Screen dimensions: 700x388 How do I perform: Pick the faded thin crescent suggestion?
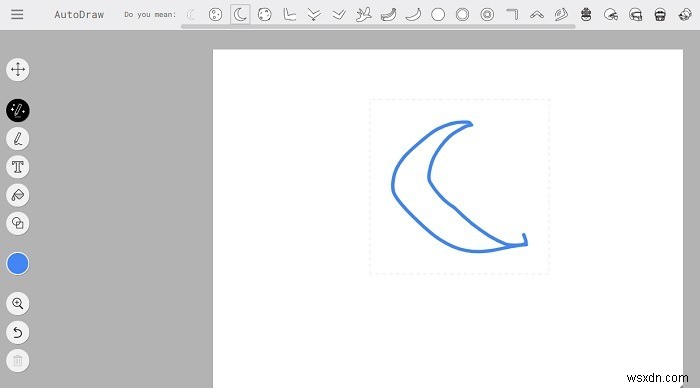click(x=191, y=15)
